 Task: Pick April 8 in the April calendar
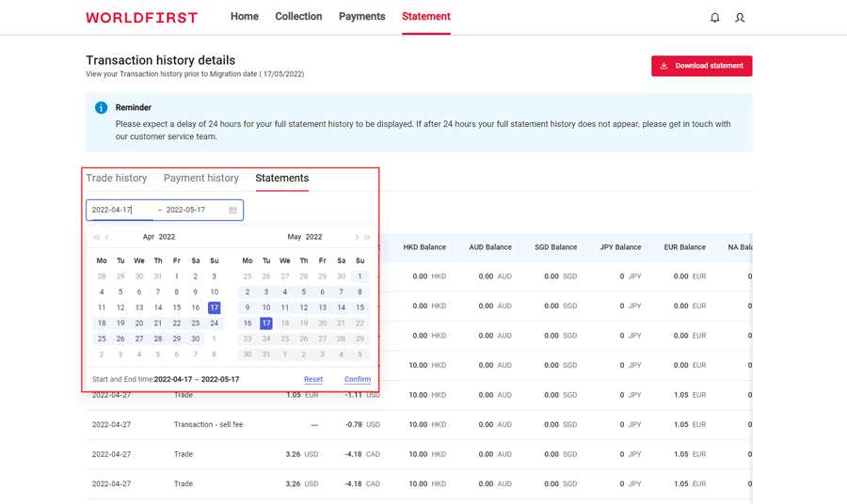177,291
